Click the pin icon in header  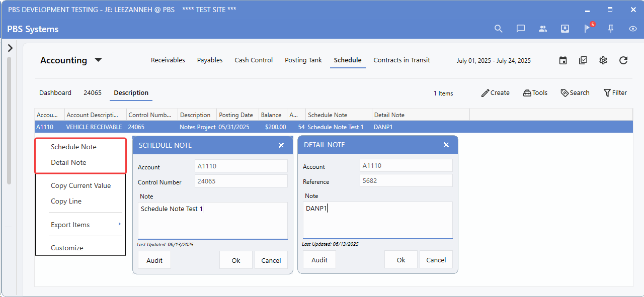[611, 29]
